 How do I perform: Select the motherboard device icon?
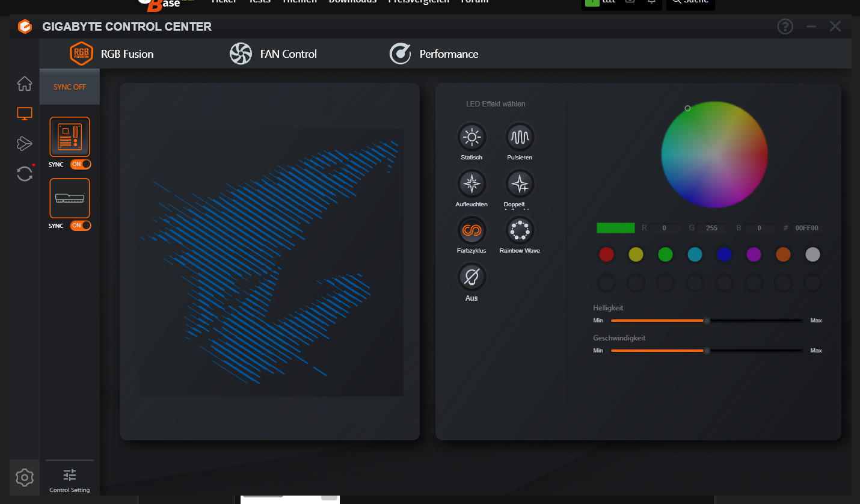click(x=70, y=137)
